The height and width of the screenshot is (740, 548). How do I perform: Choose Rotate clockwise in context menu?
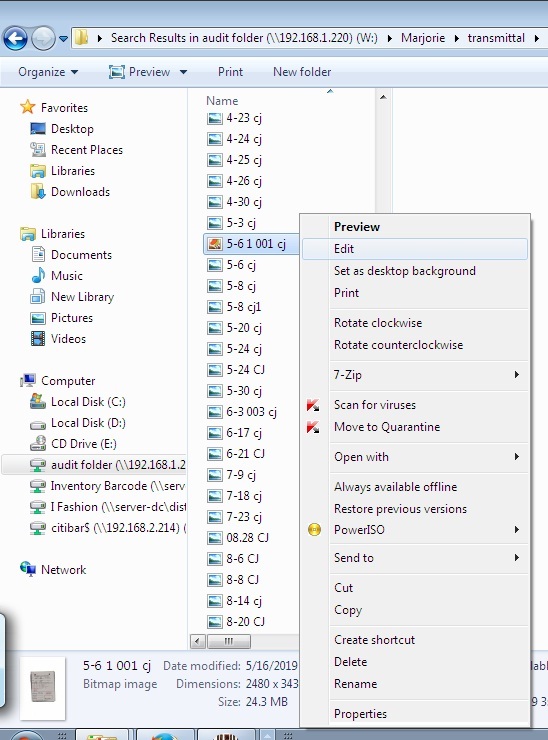tap(414, 323)
